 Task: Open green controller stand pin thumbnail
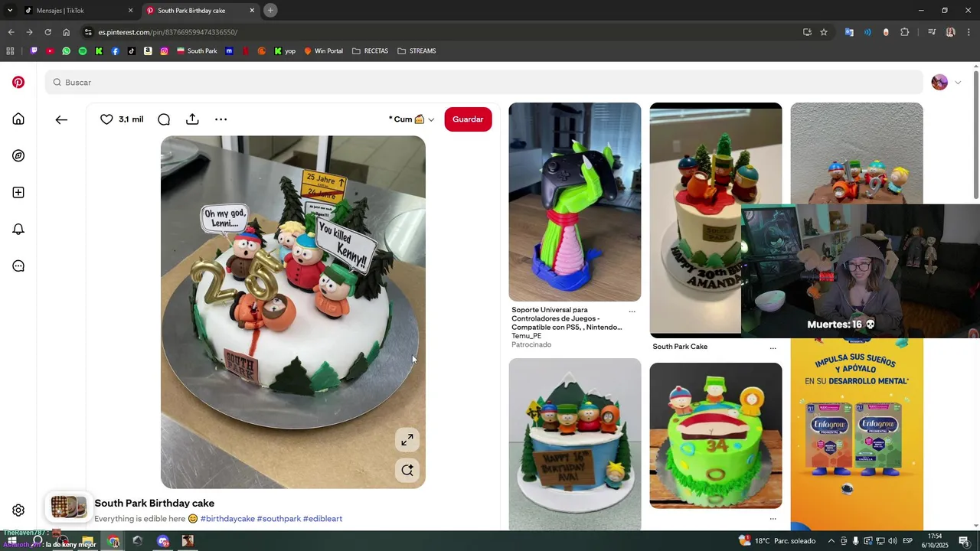tap(575, 202)
